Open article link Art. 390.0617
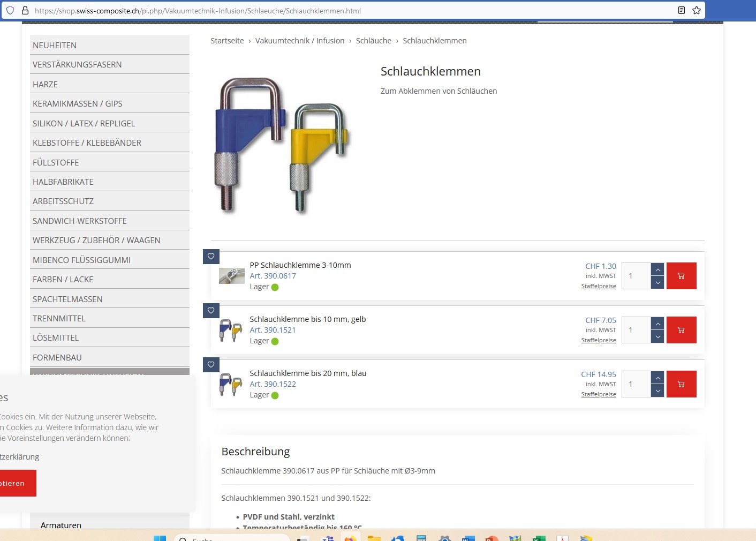 tap(273, 276)
